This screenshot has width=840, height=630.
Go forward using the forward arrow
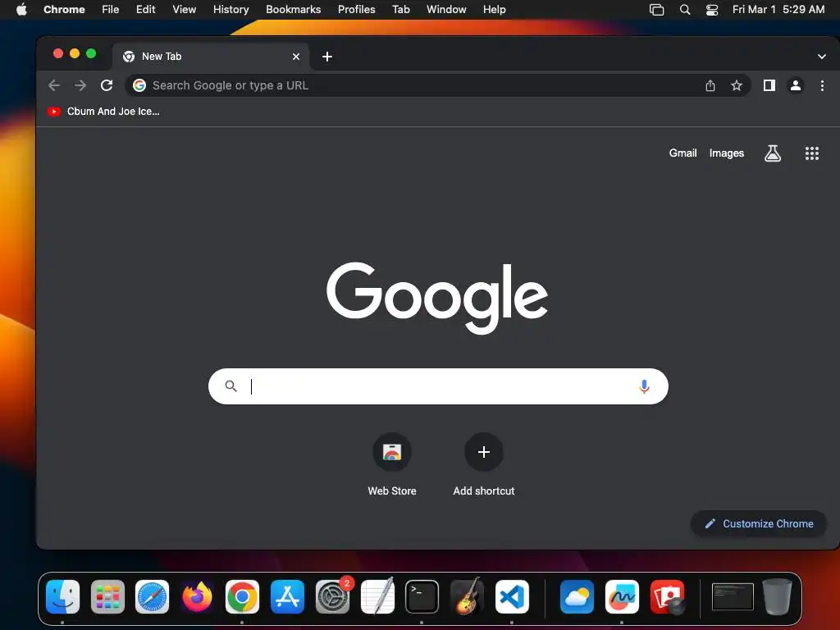tap(80, 85)
